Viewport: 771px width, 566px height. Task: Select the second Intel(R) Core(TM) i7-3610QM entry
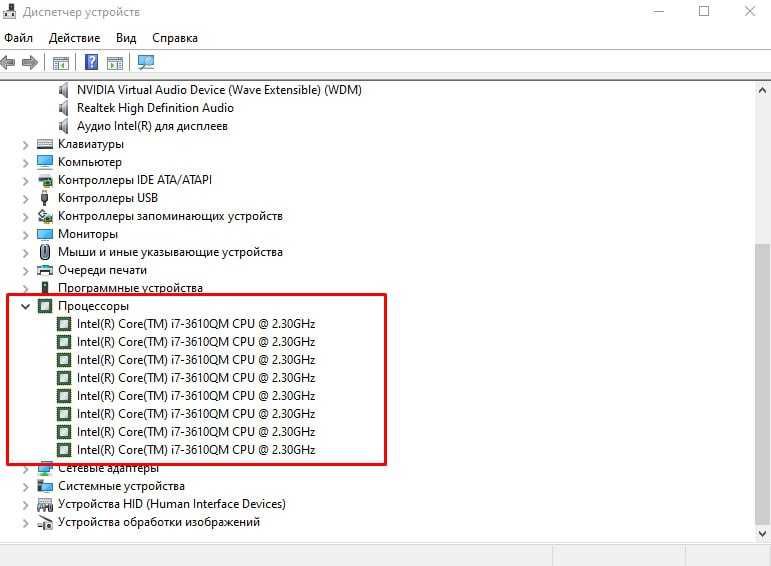[x=196, y=342]
